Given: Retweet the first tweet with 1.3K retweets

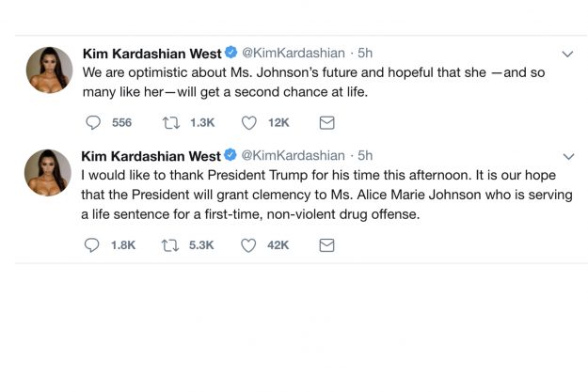Looking at the screenshot, I should 171,122.
